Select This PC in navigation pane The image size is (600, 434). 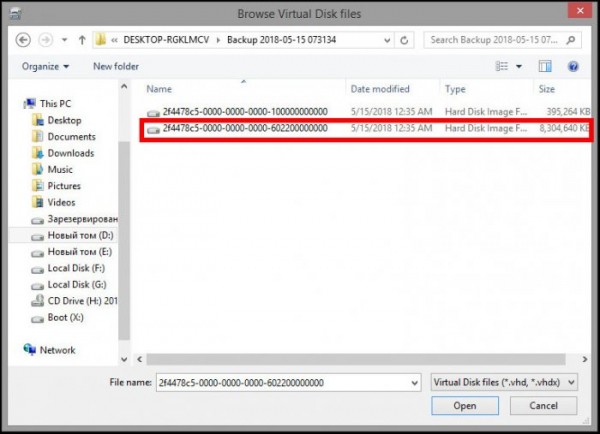pyautogui.click(x=47, y=104)
